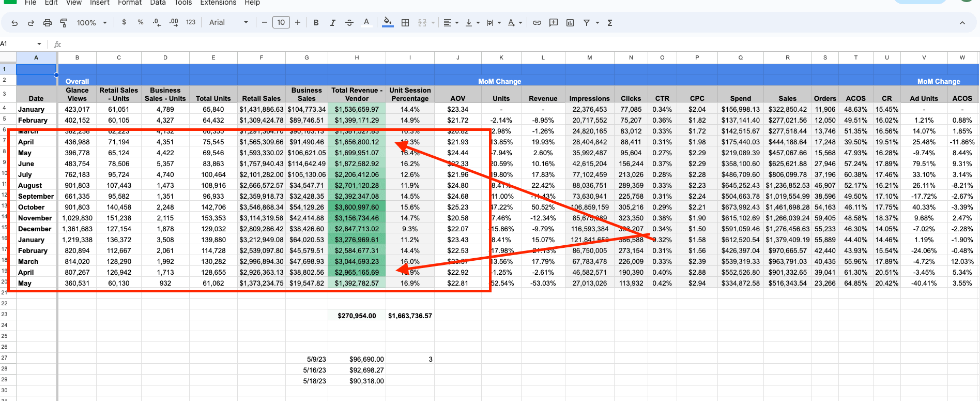The image size is (980, 401).
Task: Increase font size with plus button
Action: tap(298, 22)
